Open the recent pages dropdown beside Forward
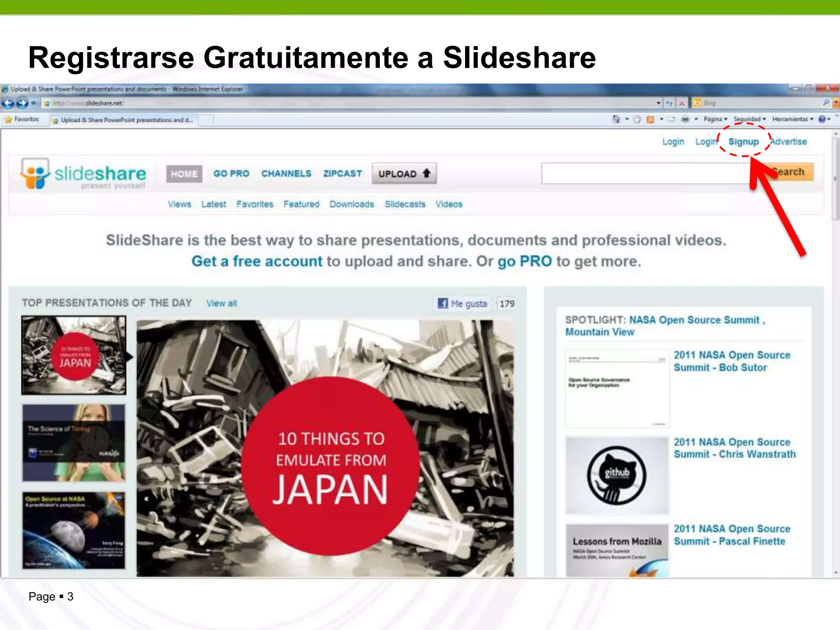Image resolution: width=840 pixels, height=630 pixels. click(34, 103)
